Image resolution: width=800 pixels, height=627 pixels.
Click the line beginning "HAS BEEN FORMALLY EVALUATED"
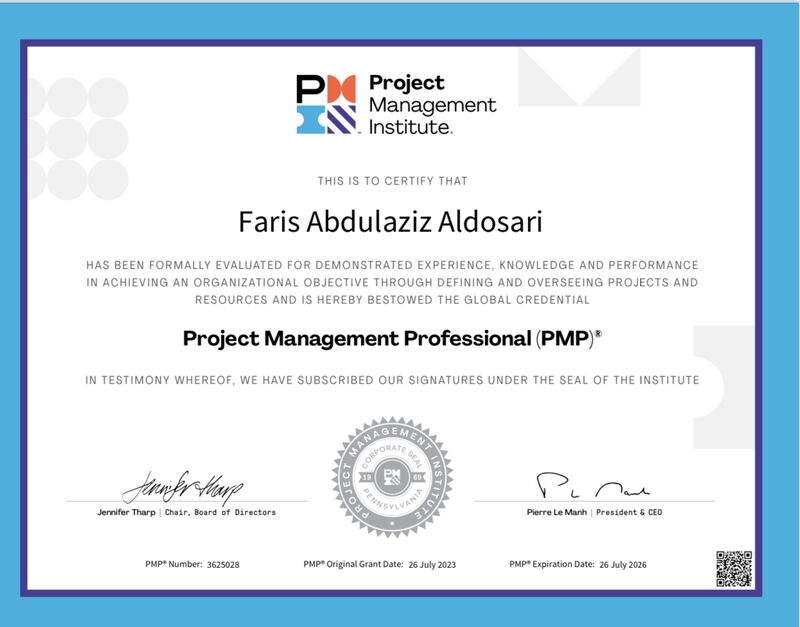392,265
